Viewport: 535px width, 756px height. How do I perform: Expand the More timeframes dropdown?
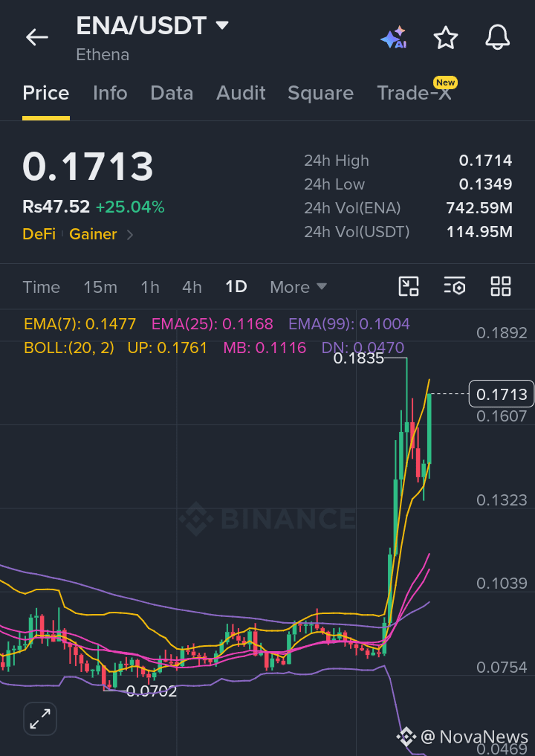point(299,287)
